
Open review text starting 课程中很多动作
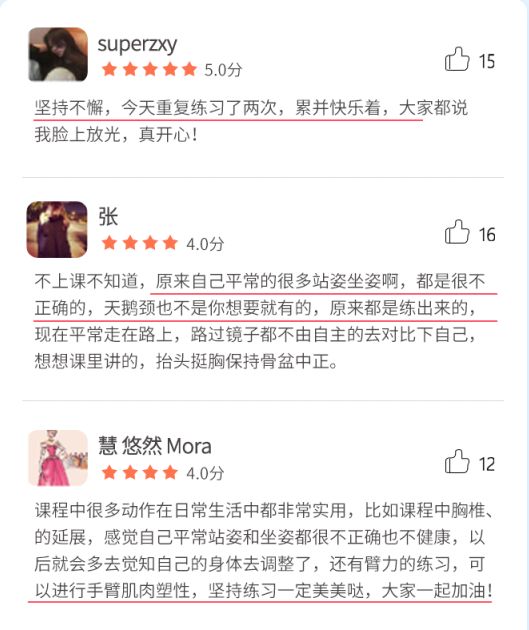pyautogui.click(x=263, y=550)
